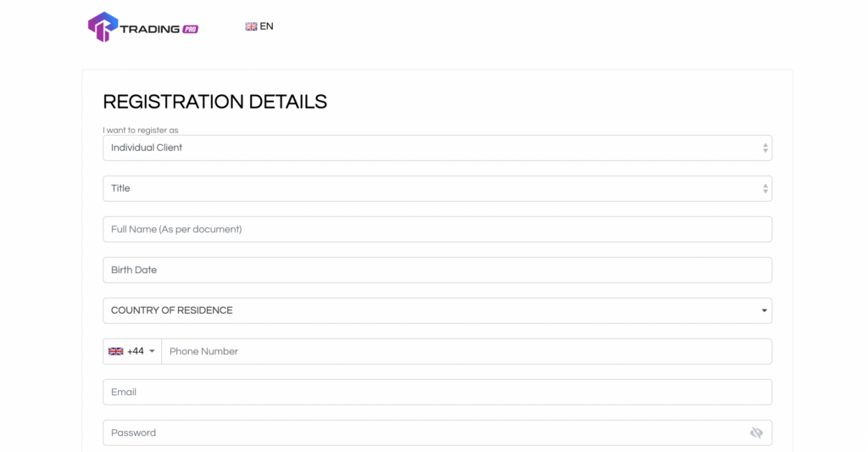Expand the phone code caret arrow
This screenshot has width=868, height=452.
[x=152, y=351]
